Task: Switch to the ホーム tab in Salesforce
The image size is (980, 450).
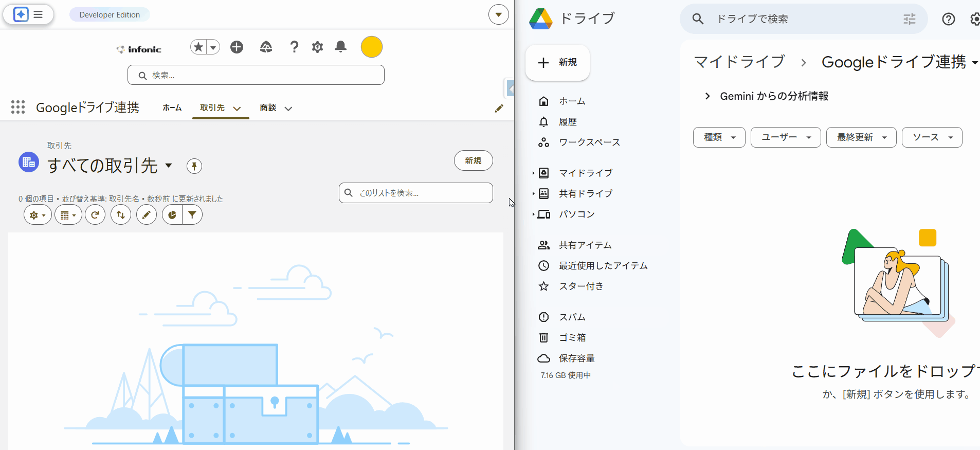Action: point(172,107)
